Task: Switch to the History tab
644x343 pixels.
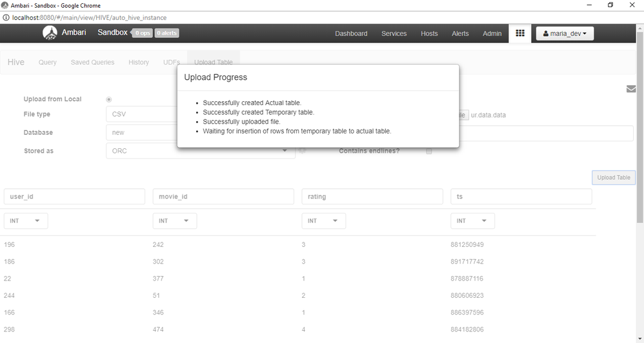Action: coord(138,63)
